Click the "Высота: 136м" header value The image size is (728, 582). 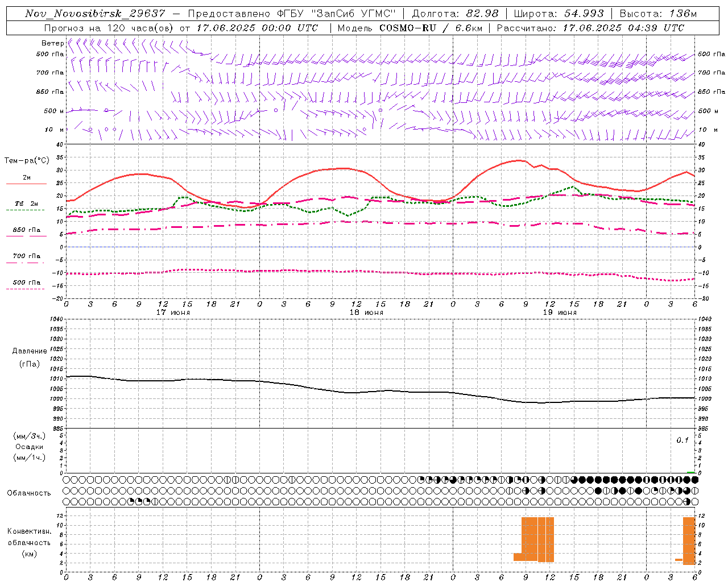[658, 14]
